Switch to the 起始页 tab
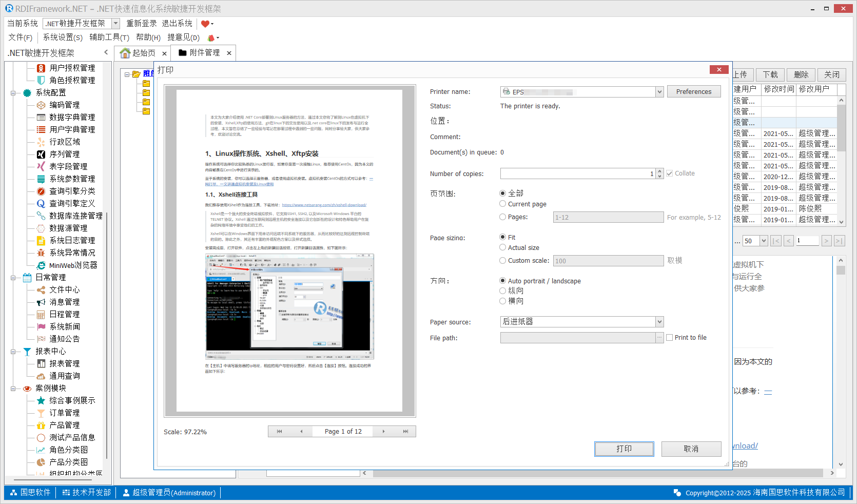 point(139,53)
